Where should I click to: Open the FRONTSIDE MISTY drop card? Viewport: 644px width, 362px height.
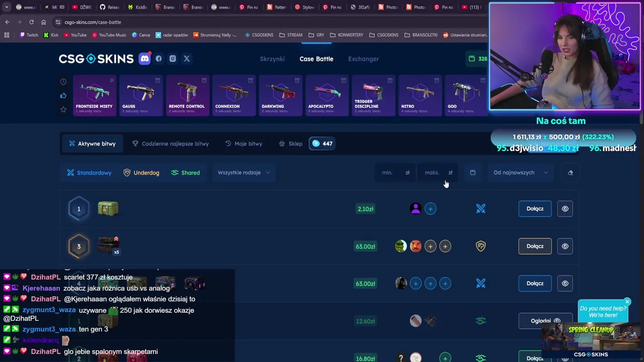pyautogui.click(x=95, y=95)
